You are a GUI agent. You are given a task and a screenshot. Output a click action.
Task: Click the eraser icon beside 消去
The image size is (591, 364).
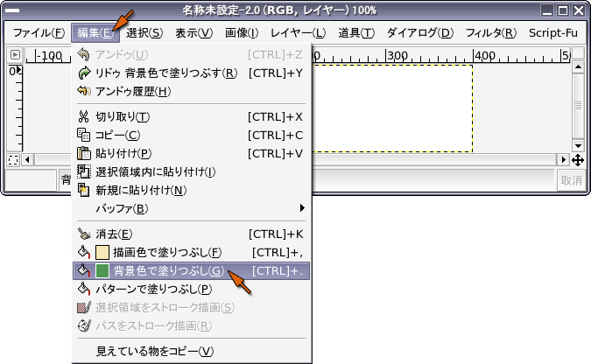click(x=84, y=234)
